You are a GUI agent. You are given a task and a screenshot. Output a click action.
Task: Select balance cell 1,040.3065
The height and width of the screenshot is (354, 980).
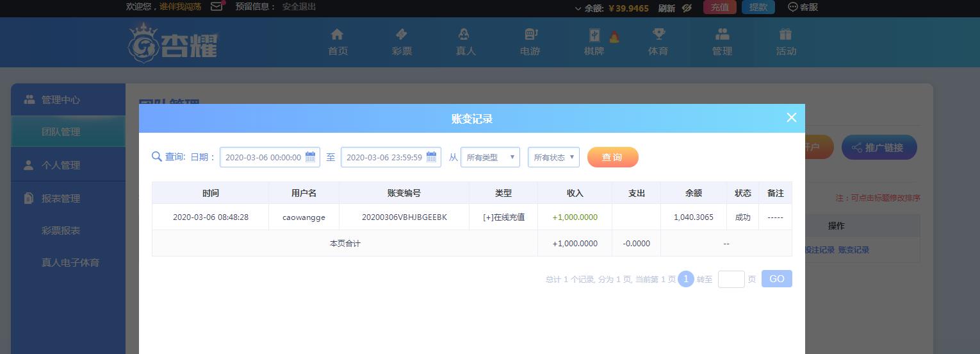[694, 217]
